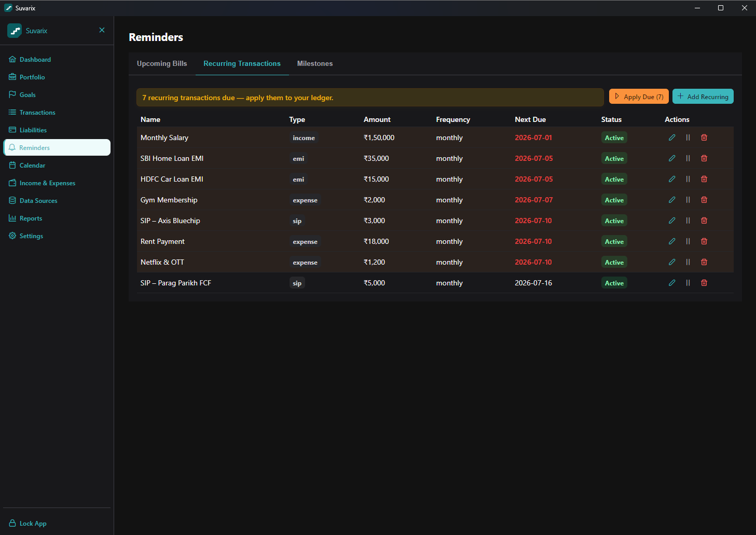
Task: Edit the SBI Home Loan EMI entry
Action: pos(672,158)
